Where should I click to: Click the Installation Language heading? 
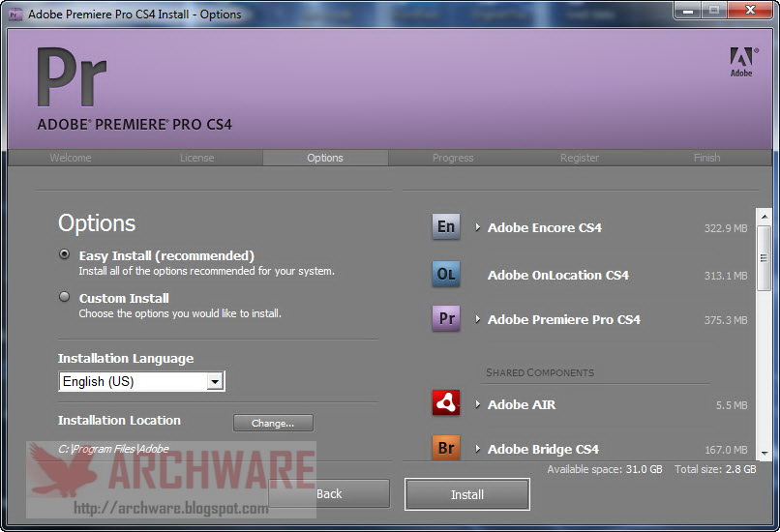pos(126,359)
